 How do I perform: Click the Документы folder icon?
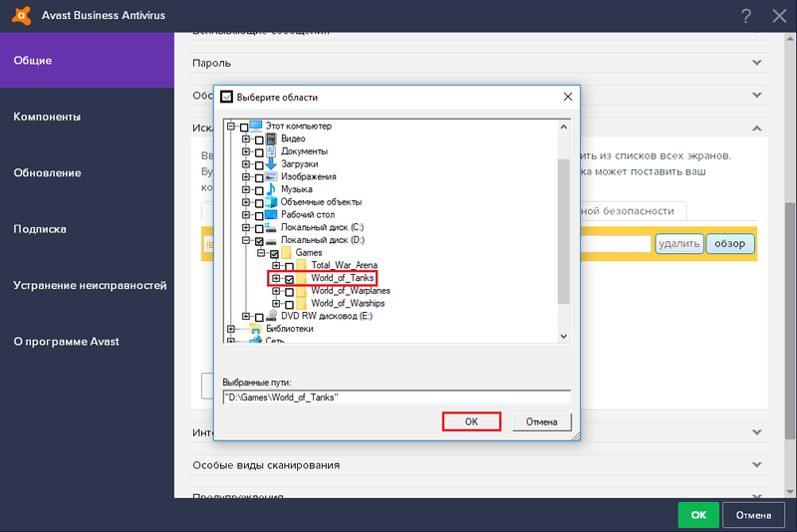click(271, 150)
